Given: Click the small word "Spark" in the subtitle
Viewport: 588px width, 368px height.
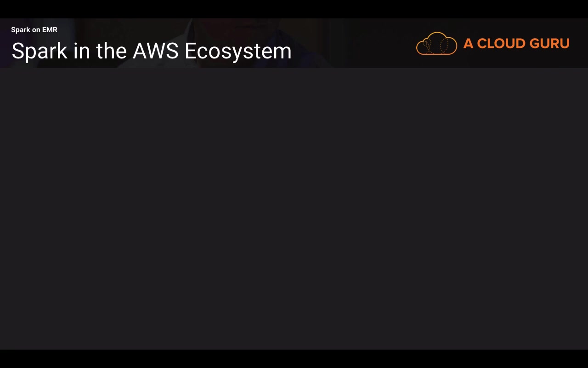Looking at the screenshot, I should (x=20, y=30).
